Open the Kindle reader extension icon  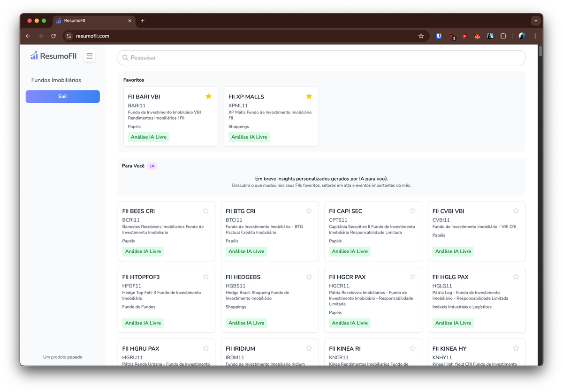pyautogui.click(x=490, y=36)
